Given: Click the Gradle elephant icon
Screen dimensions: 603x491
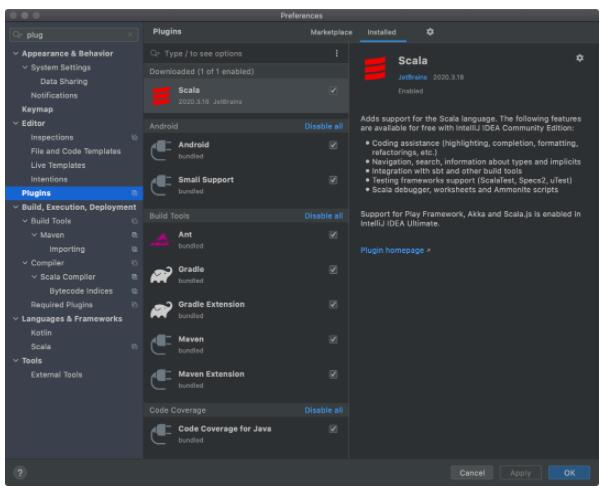Looking at the screenshot, I should pos(162,275).
